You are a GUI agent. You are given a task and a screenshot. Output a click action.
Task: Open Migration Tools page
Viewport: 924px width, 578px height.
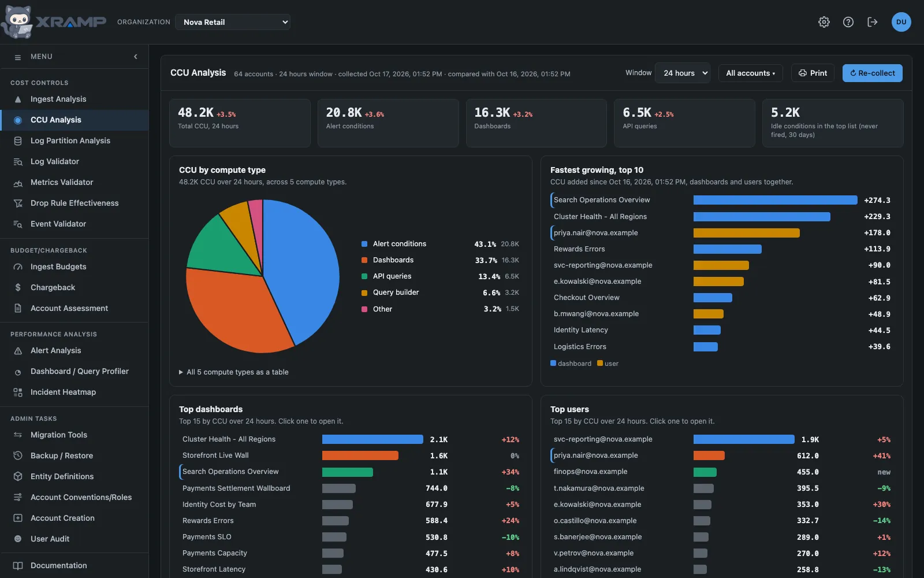pyautogui.click(x=74, y=435)
